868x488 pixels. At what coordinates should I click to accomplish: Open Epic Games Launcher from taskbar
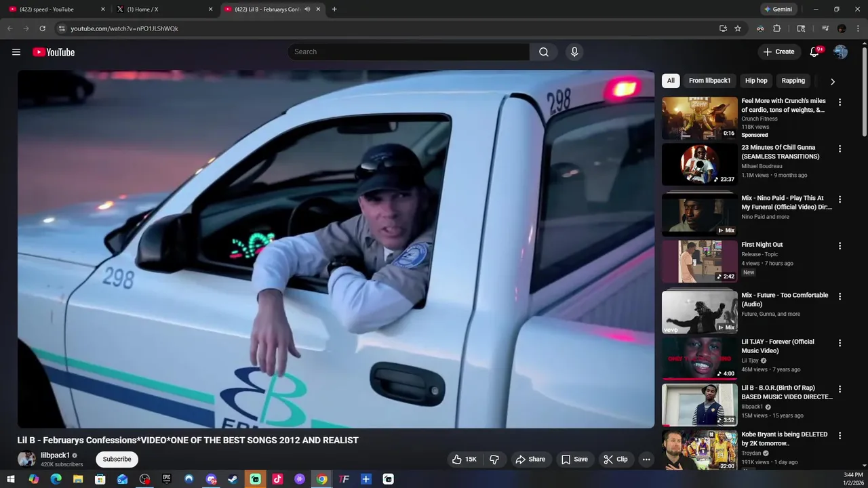[167, 479]
